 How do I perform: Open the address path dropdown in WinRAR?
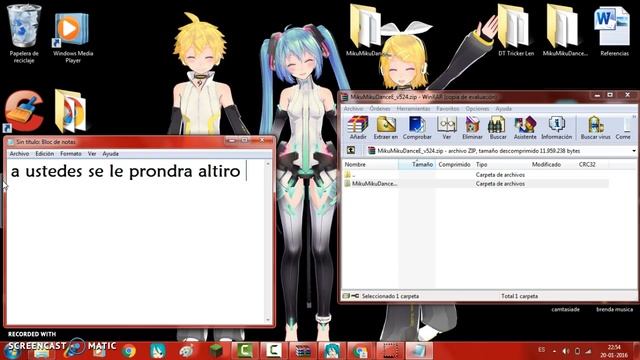pos(633,151)
